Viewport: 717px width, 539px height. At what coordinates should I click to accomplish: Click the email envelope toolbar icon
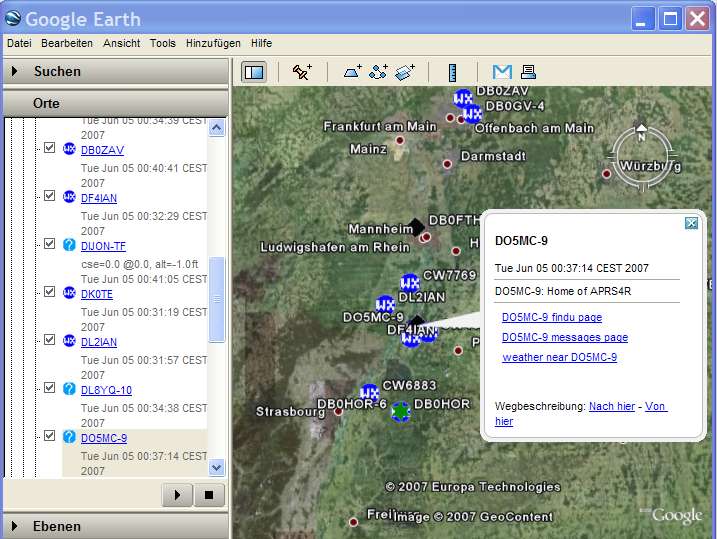(x=502, y=72)
